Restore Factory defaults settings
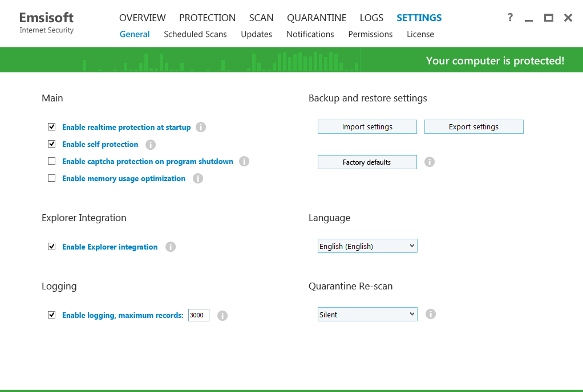The width and height of the screenshot is (583, 392). (x=367, y=162)
